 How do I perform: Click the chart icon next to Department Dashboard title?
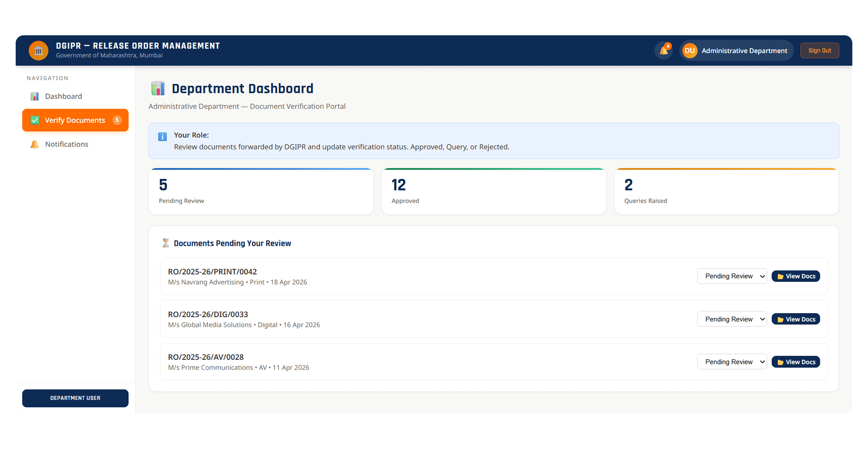click(158, 88)
